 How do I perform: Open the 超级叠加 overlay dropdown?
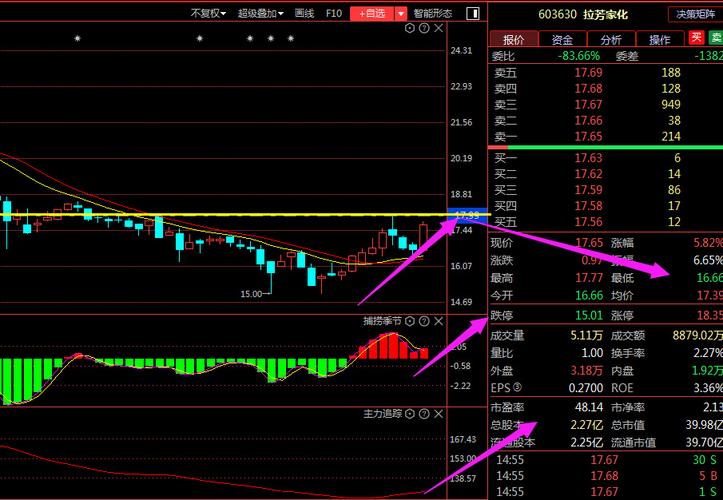coord(261,13)
